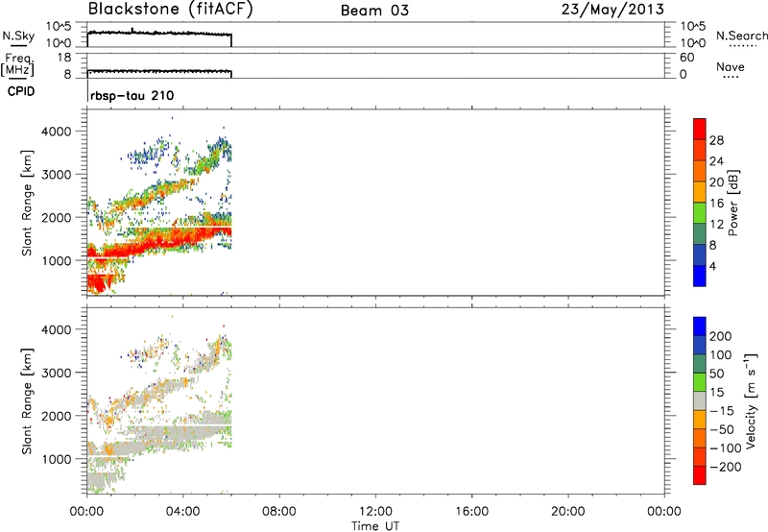Click the solid line sample under "N.Sky"

tap(18, 45)
